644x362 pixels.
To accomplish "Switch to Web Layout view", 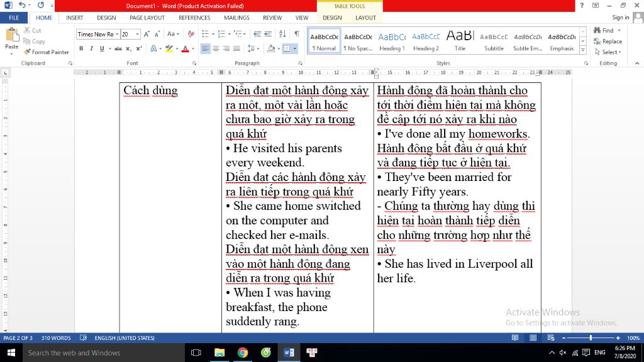I will click(x=551, y=337).
